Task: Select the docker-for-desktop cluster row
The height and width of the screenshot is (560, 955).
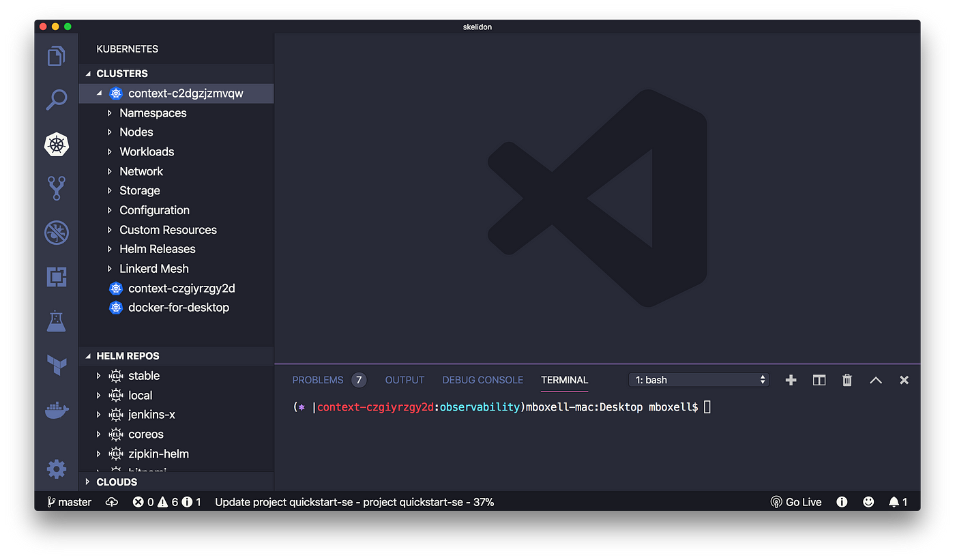Action: [177, 308]
